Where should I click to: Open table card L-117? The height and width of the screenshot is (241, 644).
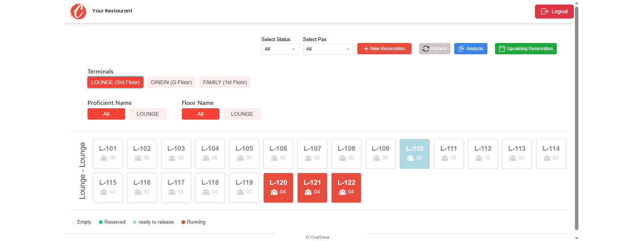pyautogui.click(x=176, y=188)
